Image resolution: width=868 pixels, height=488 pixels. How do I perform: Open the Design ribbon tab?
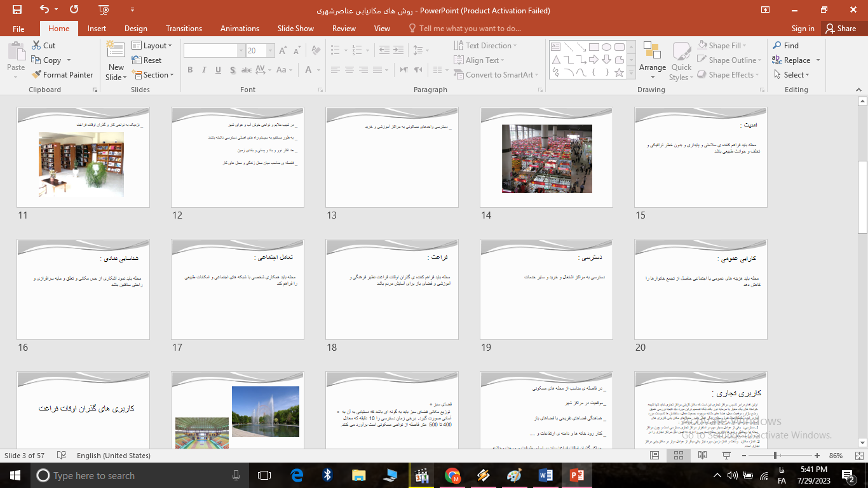coord(135,29)
